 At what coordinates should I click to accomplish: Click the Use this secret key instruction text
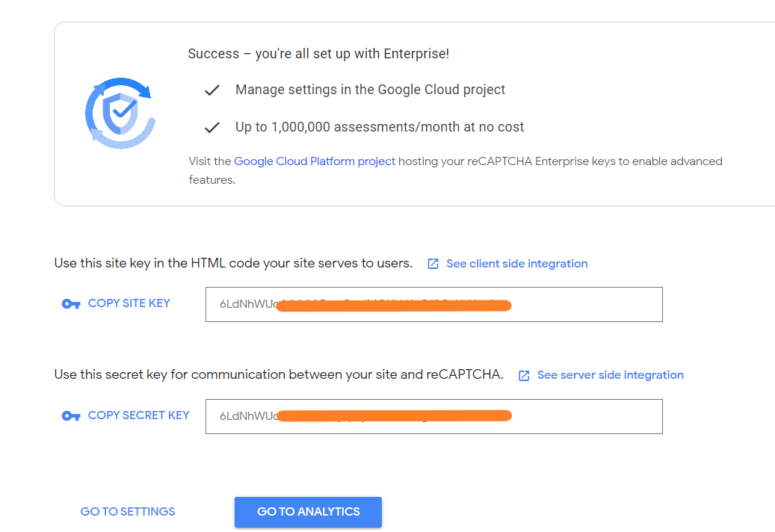(x=279, y=374)
